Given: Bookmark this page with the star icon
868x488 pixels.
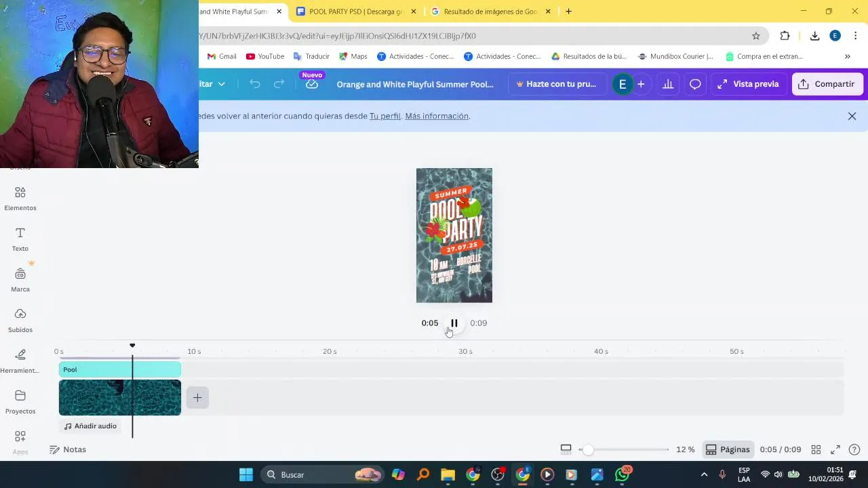Looking at the screenshot, I should pyautogui.click(x=756, y=36).
